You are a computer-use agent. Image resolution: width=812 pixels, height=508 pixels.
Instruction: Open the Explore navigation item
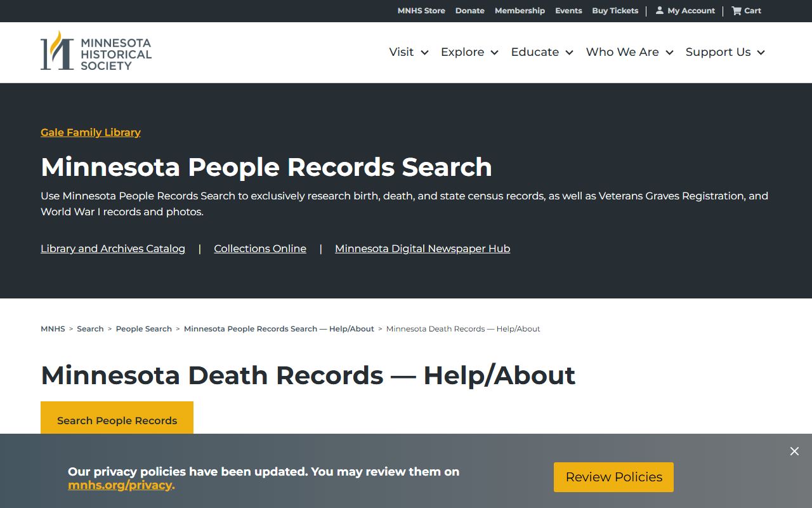[462, 52]
